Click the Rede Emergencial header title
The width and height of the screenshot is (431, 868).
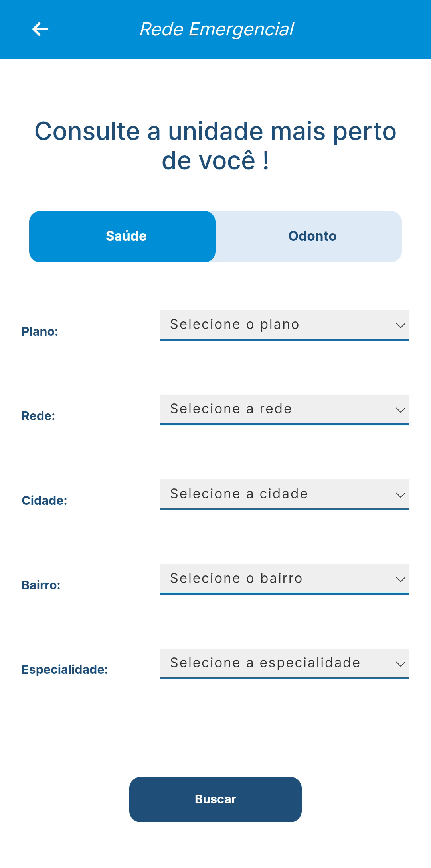pos(217,30)
